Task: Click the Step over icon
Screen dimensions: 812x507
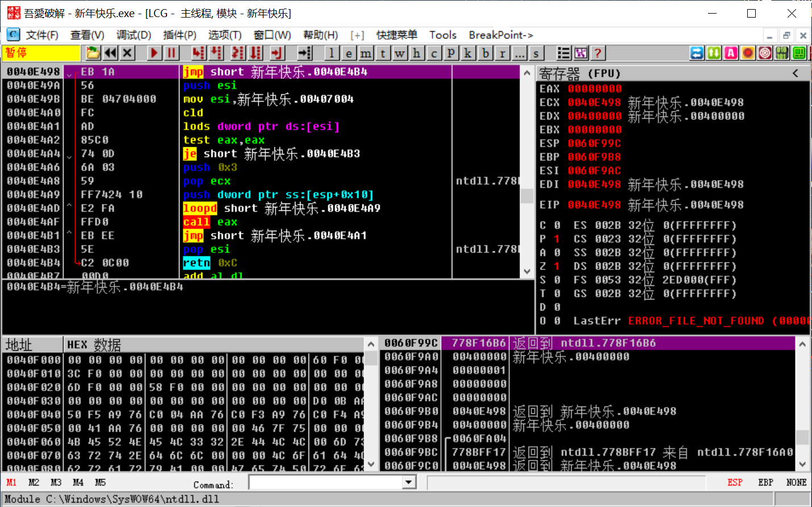Action: point(216,53)
